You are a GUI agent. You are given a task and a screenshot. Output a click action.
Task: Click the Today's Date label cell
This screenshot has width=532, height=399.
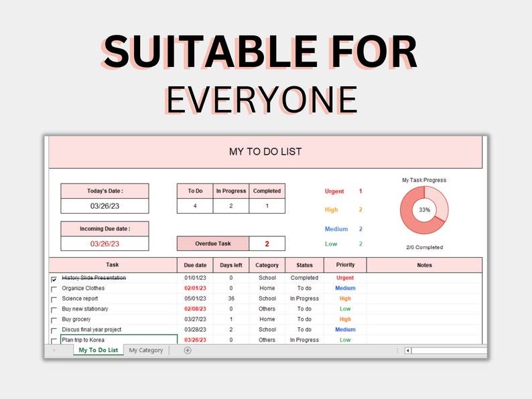pyautogui.click(x=105, y=191)
